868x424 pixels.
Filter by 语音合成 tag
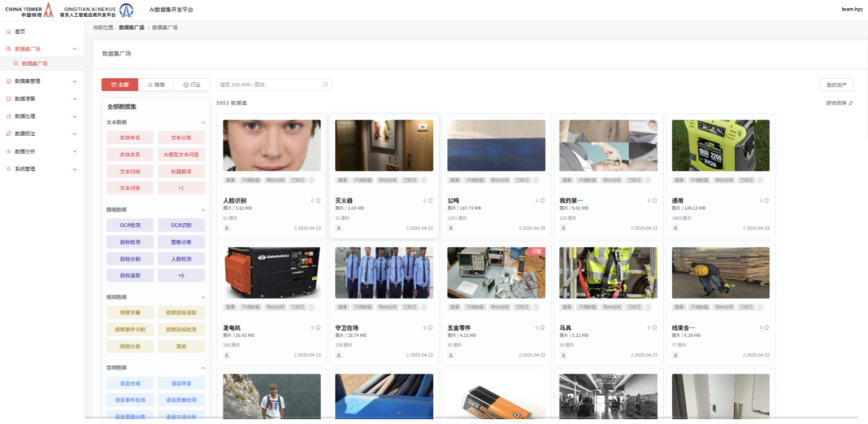[x=130, y=383]
